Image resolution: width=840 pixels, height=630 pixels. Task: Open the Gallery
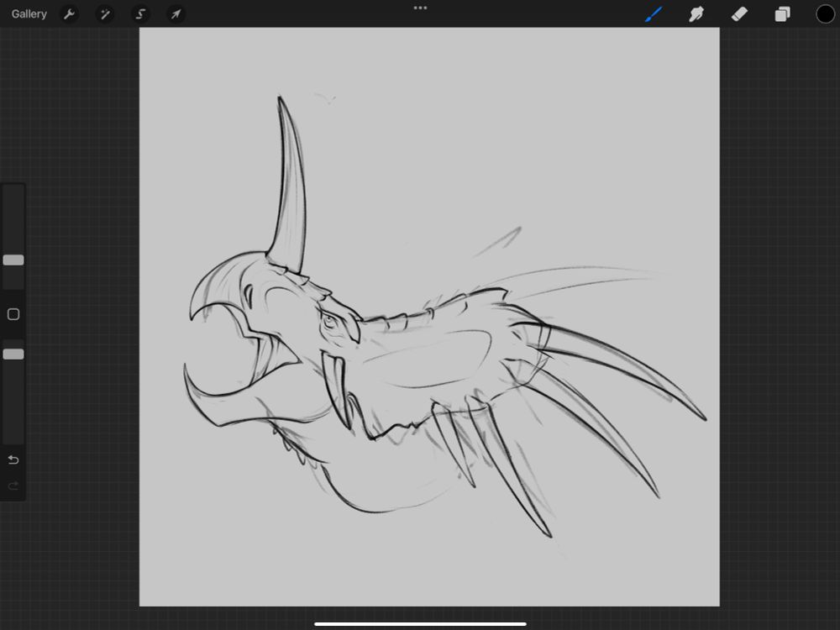[x=29, y=14]
